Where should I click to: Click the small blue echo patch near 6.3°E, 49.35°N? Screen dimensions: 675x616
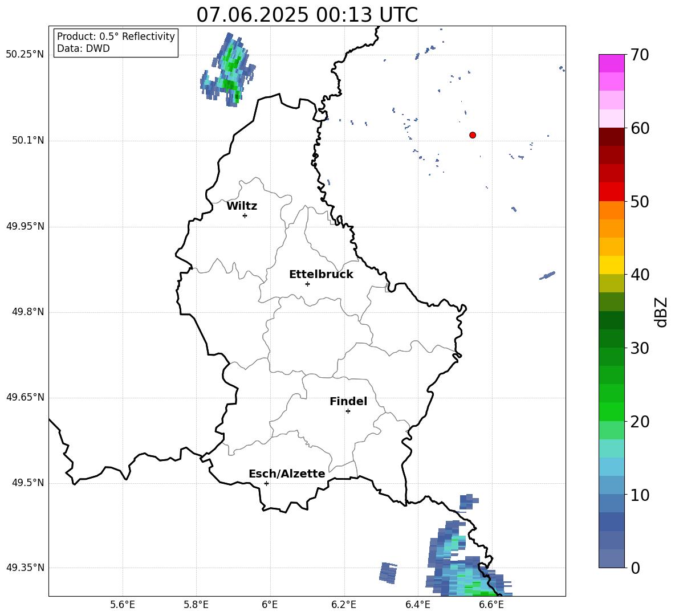[x=388, y=573]
